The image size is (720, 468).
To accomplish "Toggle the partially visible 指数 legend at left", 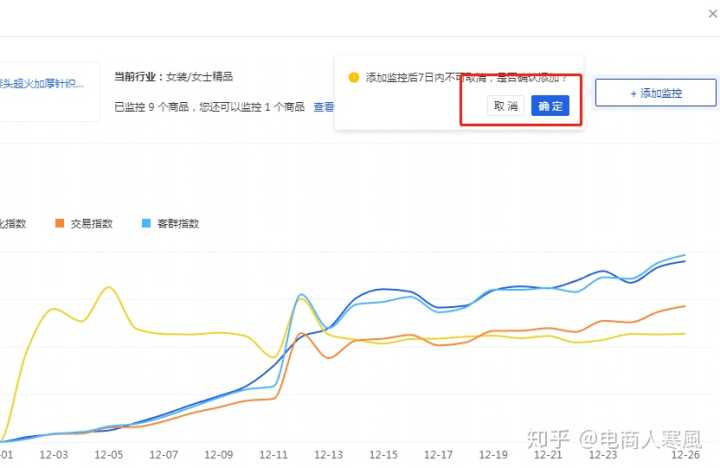I will tap(14, 223).
